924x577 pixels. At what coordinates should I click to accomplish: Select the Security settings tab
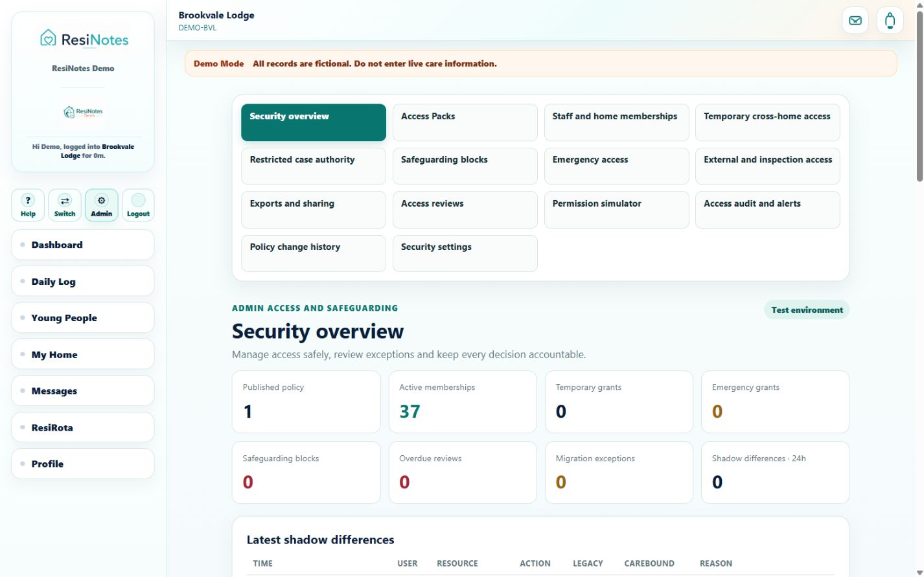465,253
